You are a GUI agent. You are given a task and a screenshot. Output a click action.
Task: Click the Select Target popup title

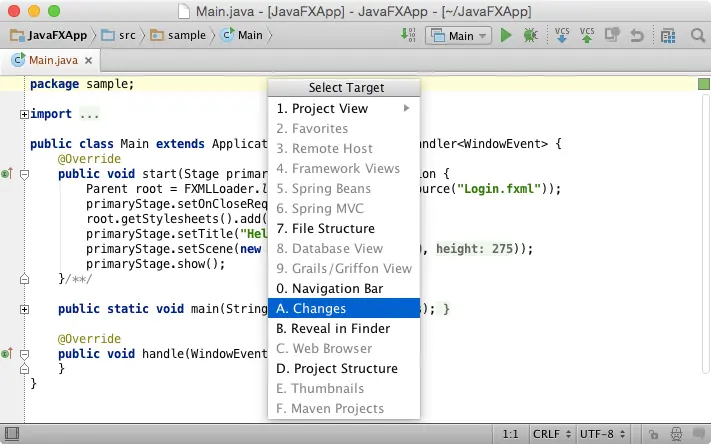pos(346,88)
